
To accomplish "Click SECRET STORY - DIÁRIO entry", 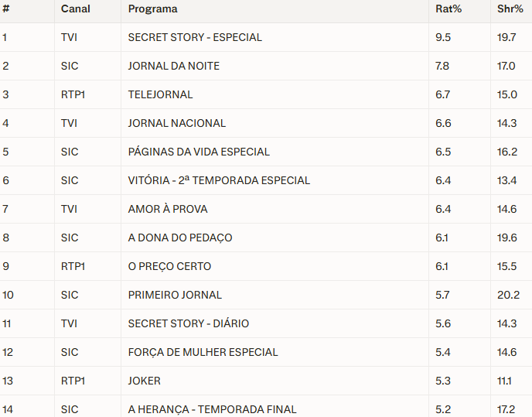I will (188, 323).
